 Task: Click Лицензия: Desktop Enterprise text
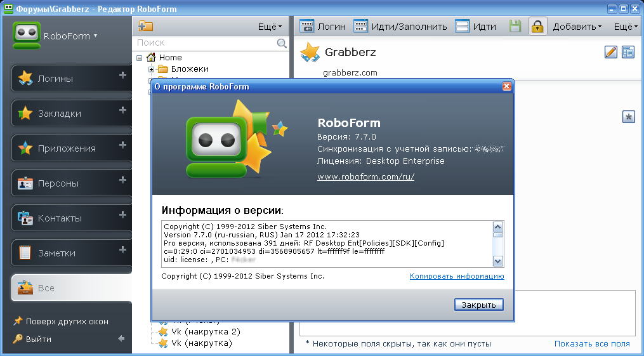[x=381, y=161]
